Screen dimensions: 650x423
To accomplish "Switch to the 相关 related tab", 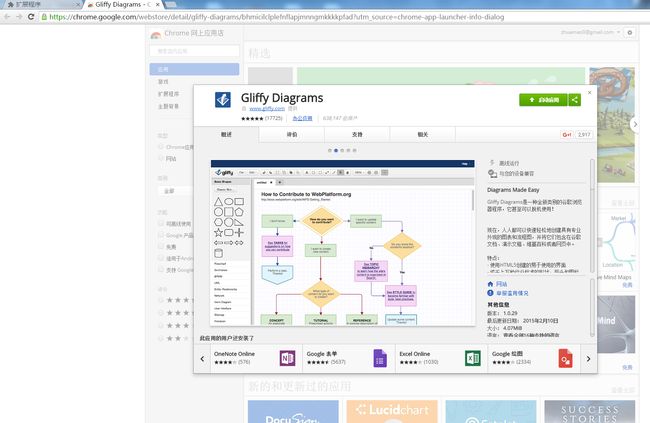I will click(422, 134).
